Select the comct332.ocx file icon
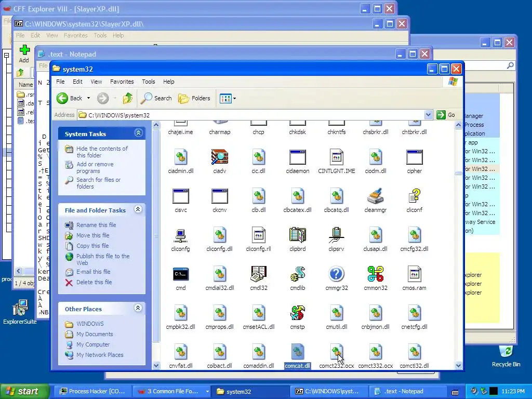The width and height of the screenshot is (532, 399). pos(375,352)
